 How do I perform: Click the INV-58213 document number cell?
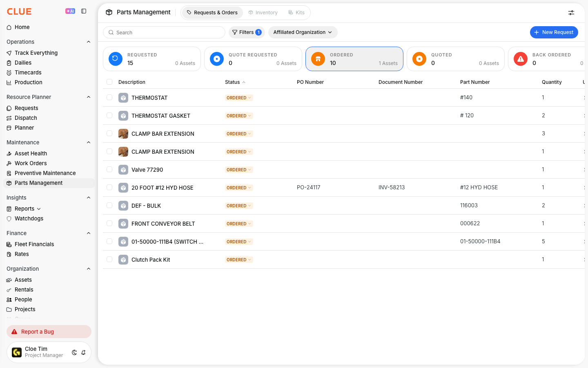392,188
